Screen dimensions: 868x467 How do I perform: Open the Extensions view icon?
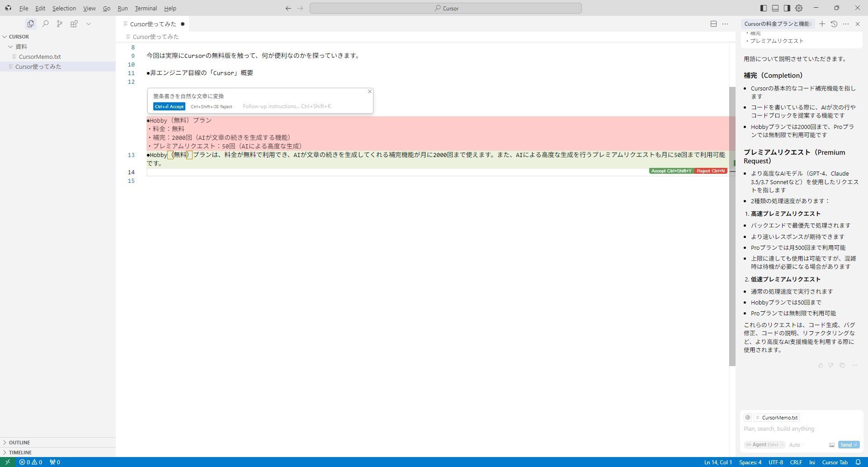point(74,24)
